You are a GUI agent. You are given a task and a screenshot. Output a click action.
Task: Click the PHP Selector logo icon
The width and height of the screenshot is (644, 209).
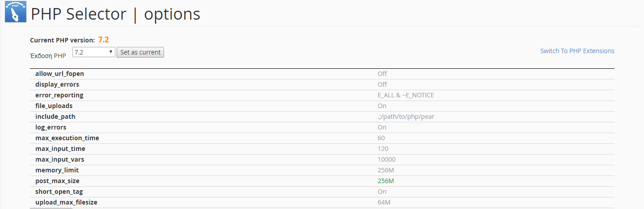tap(16, 12)
